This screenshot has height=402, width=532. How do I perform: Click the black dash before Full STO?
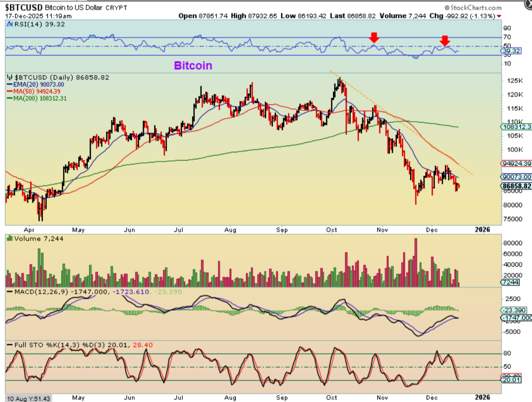pos(10,345)
